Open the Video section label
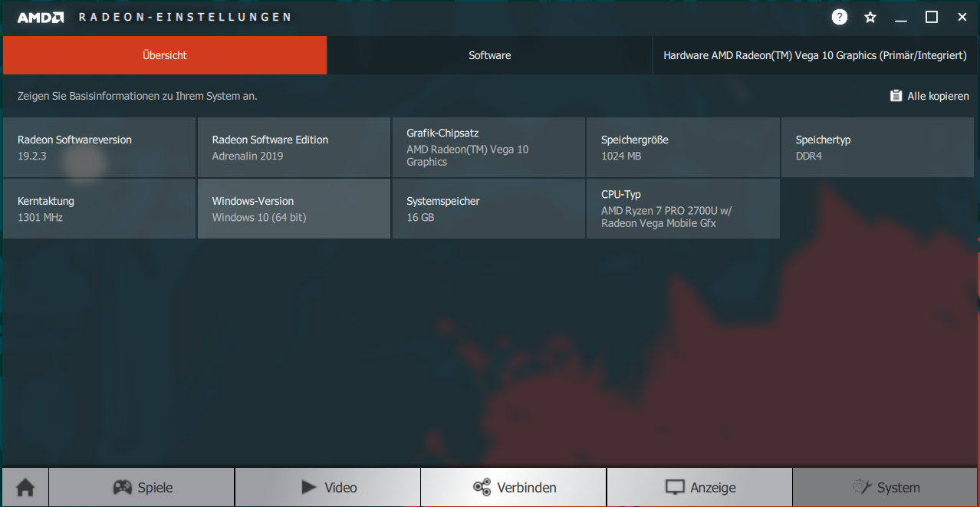Viewport: 980px width, 507px height. point(340,488)
